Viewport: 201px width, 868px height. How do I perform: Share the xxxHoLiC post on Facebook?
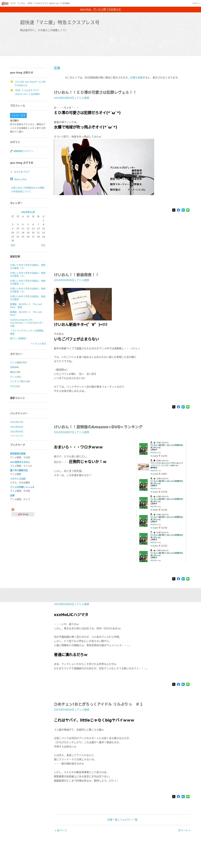[x=178, y=684]
